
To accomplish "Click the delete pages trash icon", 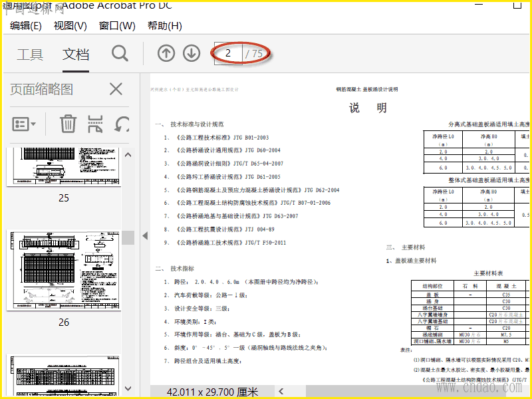I will click(x=68, y=124).
